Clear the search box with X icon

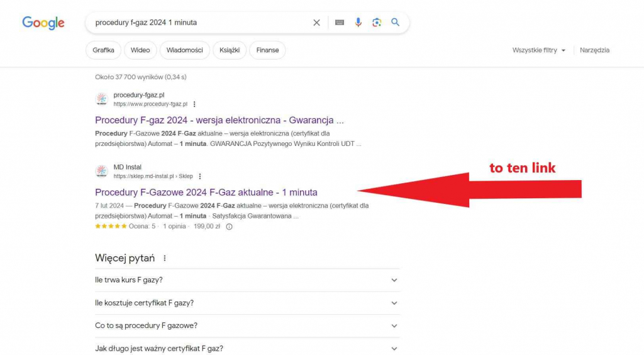click(x=316, y=23)
